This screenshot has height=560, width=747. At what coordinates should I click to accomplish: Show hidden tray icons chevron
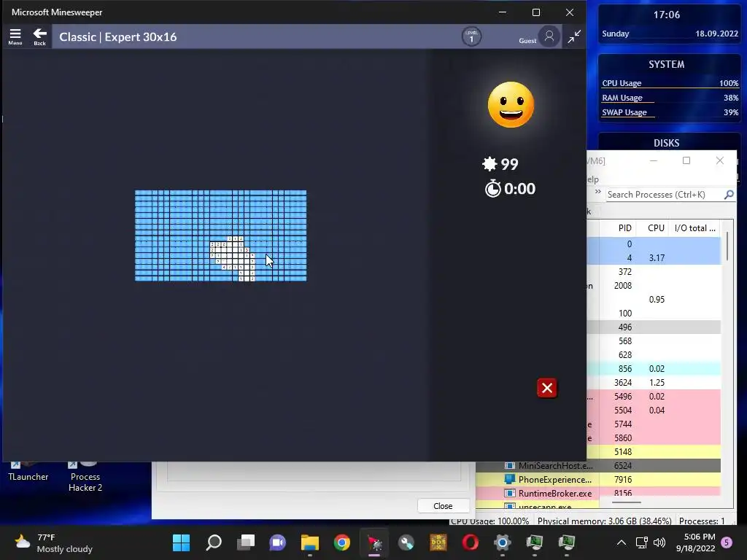coord(622,542)
